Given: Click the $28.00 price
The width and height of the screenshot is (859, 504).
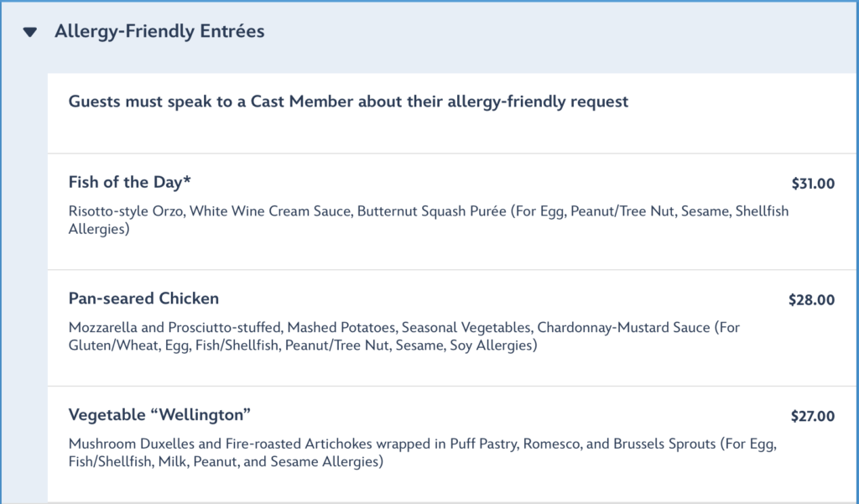Looking at the screenshot, I should [811, 299].
